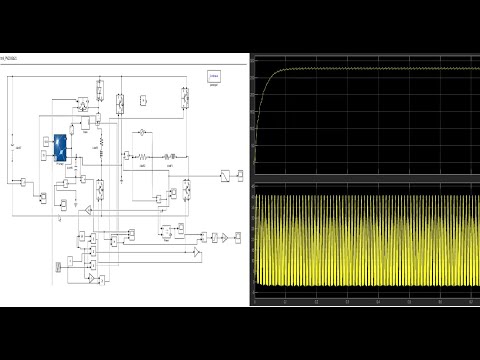The width and height of the screenshot is (480, 360).
Task: Select the battery element at the series branch's right end
Action: (170, 156)
